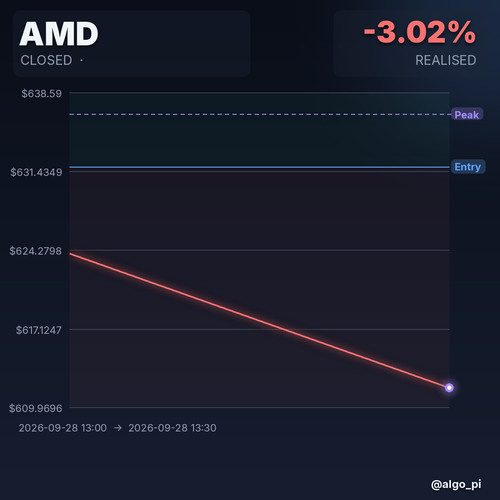Click the red price trend line
Screen dimensions: 500x500
click(259, 320)
